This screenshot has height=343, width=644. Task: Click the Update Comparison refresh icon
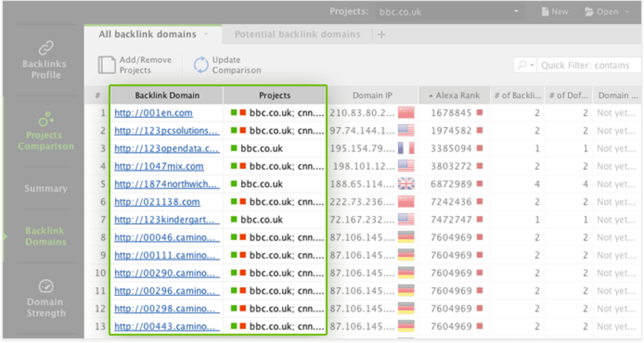200,65
